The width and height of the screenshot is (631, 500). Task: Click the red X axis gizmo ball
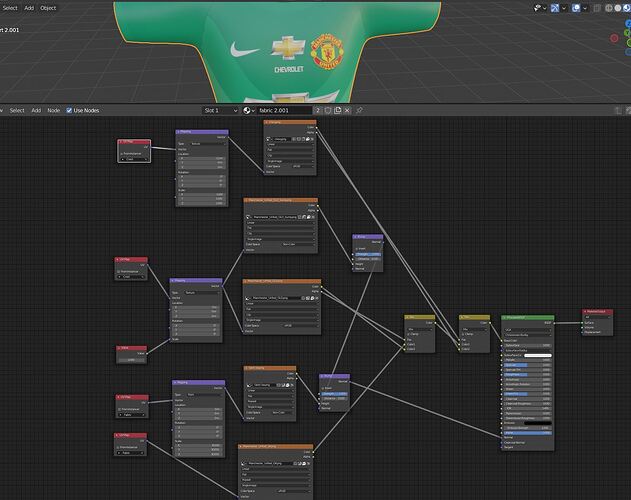pyautogui.click(x=614, y=38)
